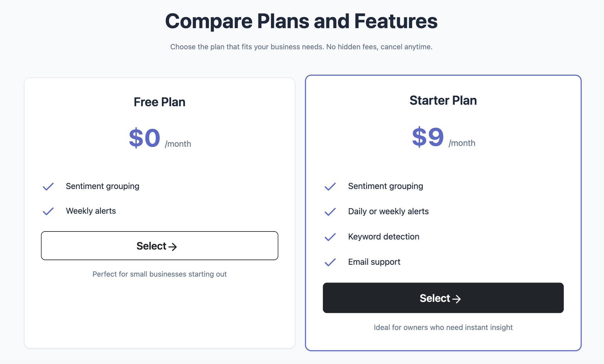Click the $9 price label
The height and width of the screenshot is (364, 604).
428,137
